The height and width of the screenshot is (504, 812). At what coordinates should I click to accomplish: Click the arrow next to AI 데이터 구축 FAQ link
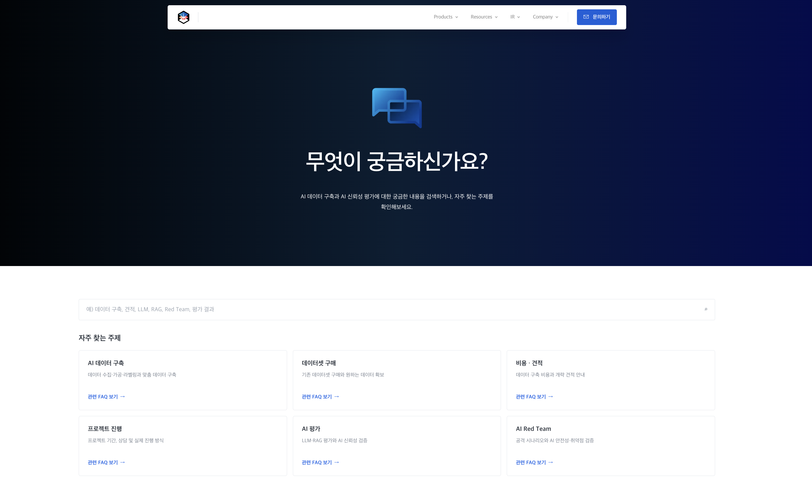122,397
